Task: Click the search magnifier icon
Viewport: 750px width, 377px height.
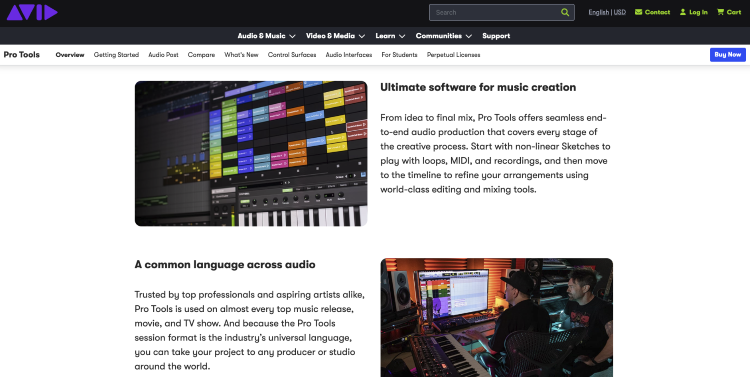Action: (x=565, y=12)
